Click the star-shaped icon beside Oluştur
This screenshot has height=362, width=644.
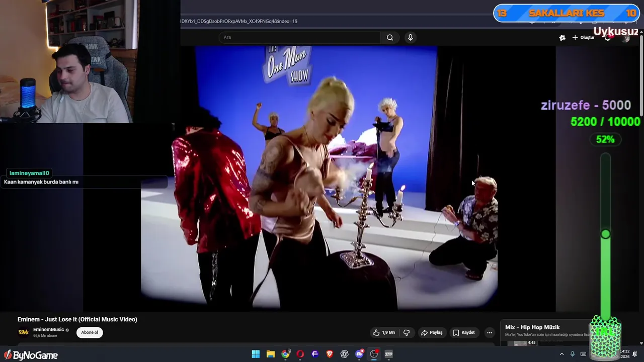(x=562, y=38)
